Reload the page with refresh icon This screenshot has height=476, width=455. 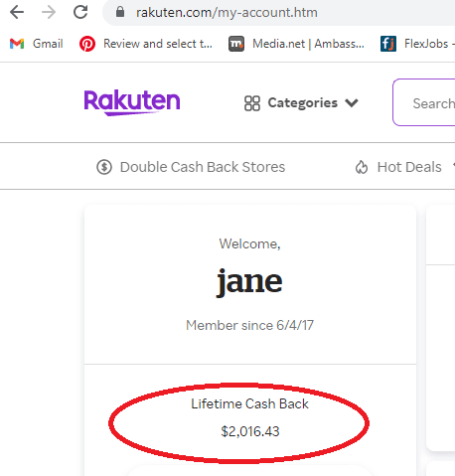click(80, 12)
